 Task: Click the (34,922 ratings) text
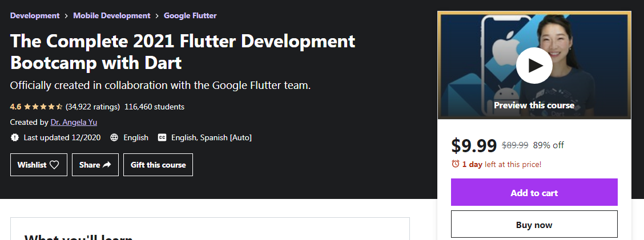93,107
